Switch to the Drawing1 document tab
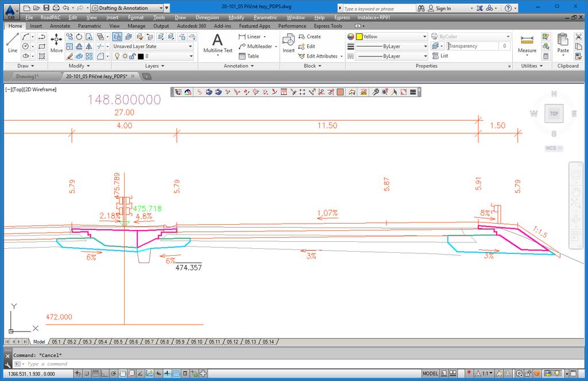Viewport: 588px width, 381px height. (28, 76)
